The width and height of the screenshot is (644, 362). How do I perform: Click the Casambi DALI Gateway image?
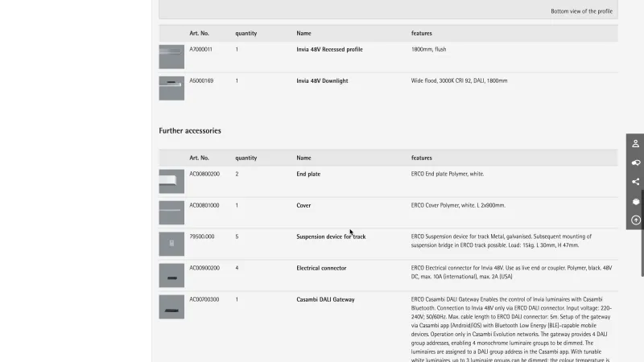[171, 306]
